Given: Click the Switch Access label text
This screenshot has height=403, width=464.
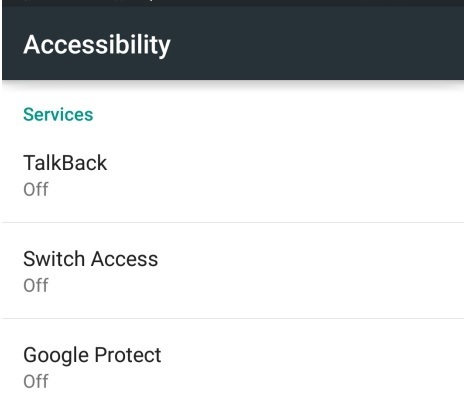Looking at the screenshot, I should tap(91, 259).
